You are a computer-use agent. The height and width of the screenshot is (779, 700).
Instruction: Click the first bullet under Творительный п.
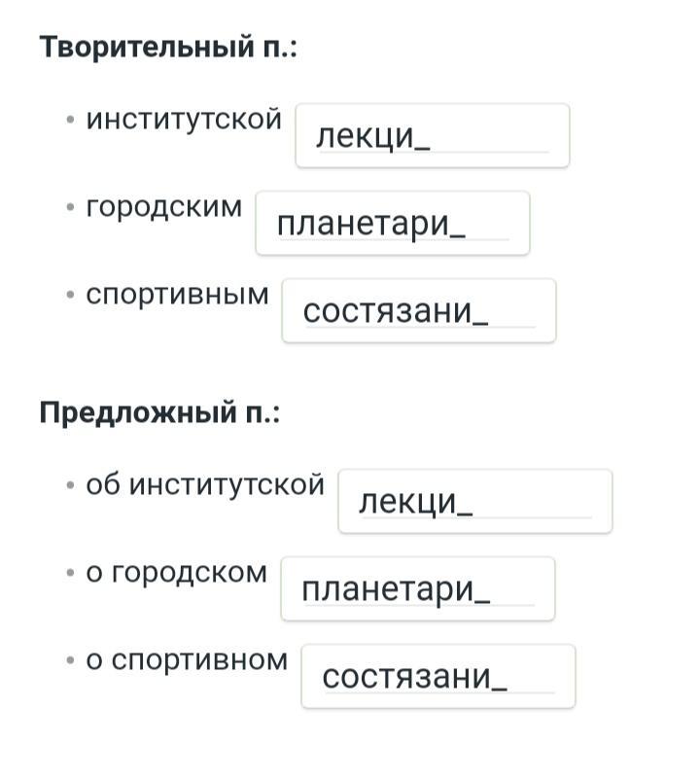coord(71,120)
